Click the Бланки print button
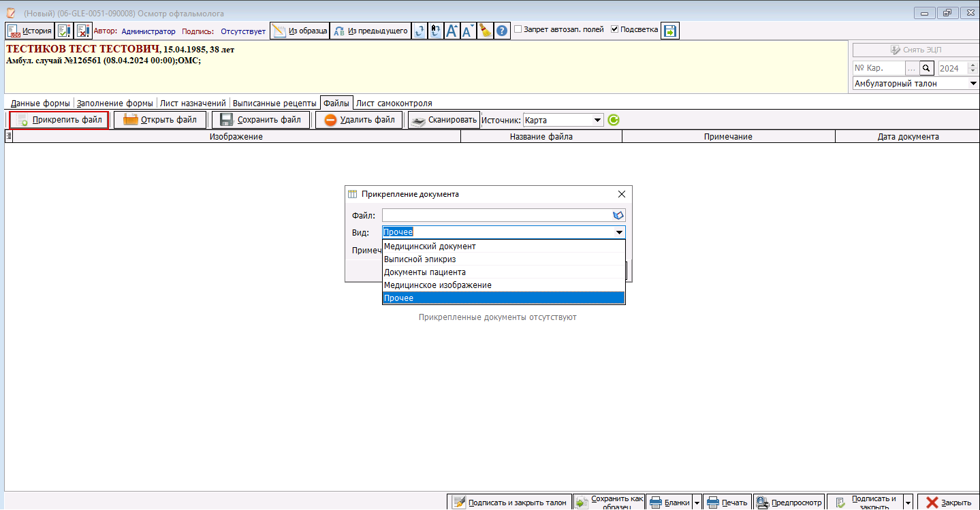The width and height of the screenshot is (980, 510). tap(669, 503)
